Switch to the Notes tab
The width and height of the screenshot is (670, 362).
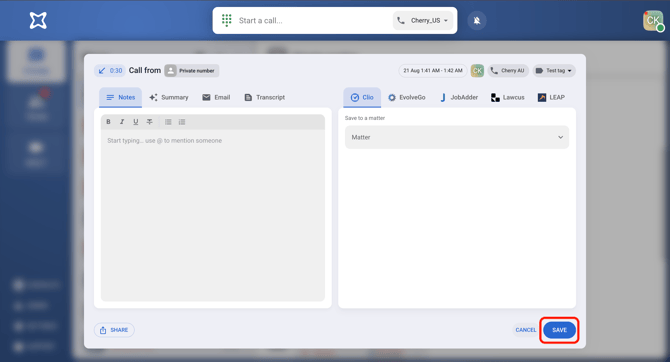pos(120,97)
